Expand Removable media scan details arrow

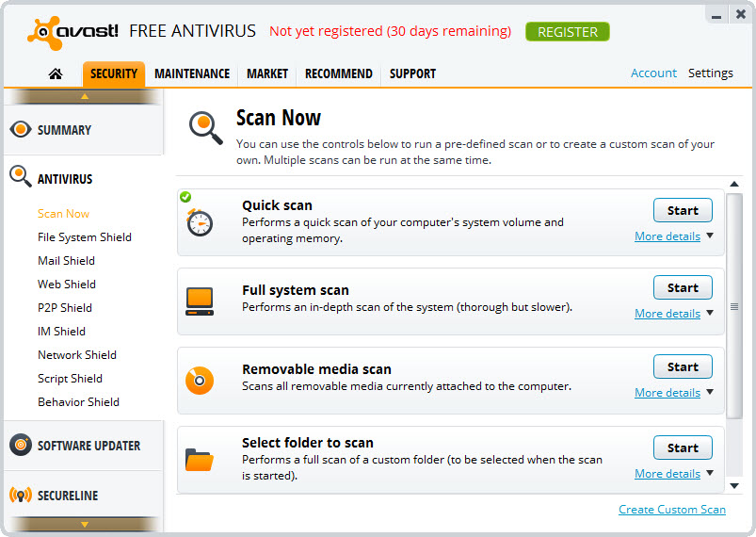tap(710, 392)
